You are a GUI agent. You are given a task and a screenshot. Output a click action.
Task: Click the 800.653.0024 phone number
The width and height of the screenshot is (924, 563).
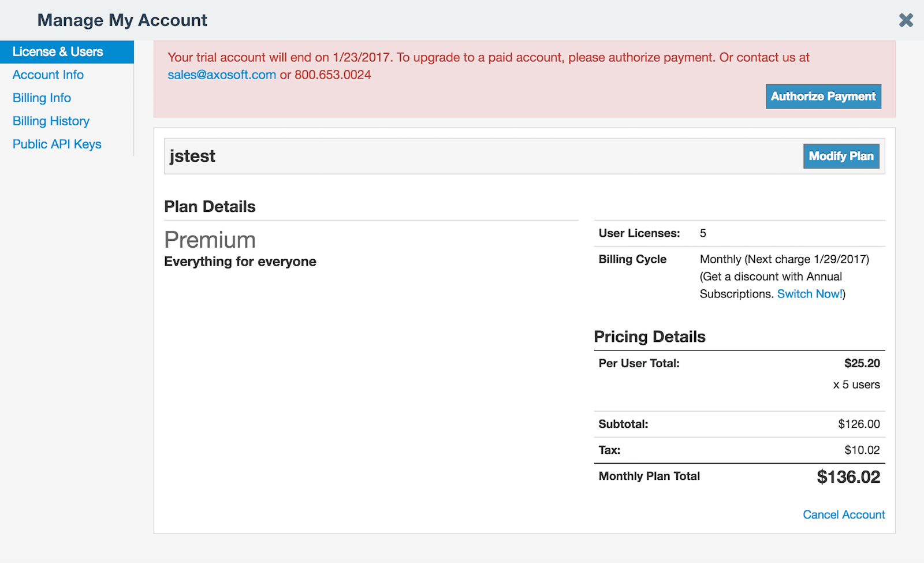pyautogui.click(x=333, y=75)
